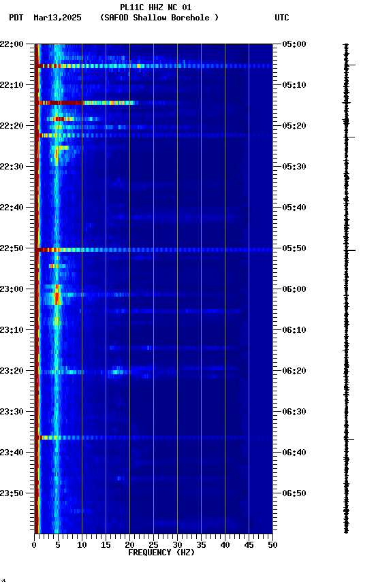
Task: Click the 23:40 PDT time label
Action: click(x=12, y=453)
